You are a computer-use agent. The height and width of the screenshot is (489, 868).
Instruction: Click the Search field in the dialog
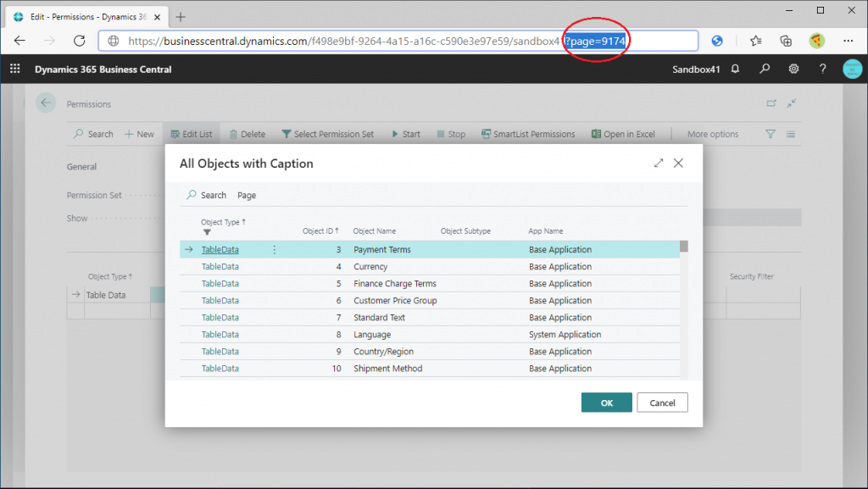(x=207, y=195)
